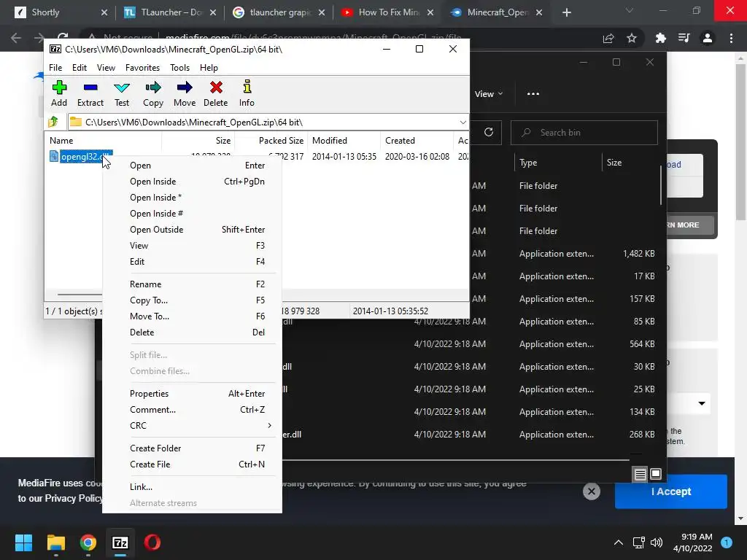Click the red Delete toolbar icon
This screenshot has width=747, height=560.
[x=216, y=93]
